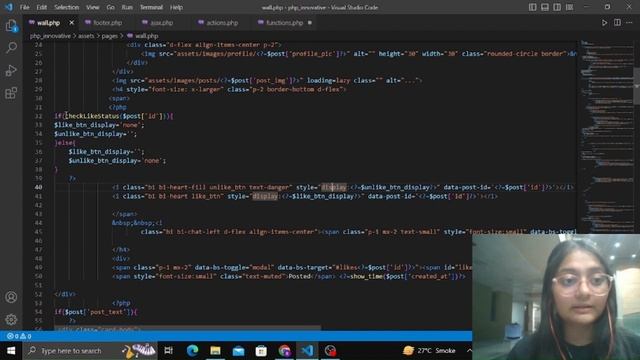Click php_innovative in breadcrumb
The height and width of the screenshot is (360, 640).
tap(50, 36)
